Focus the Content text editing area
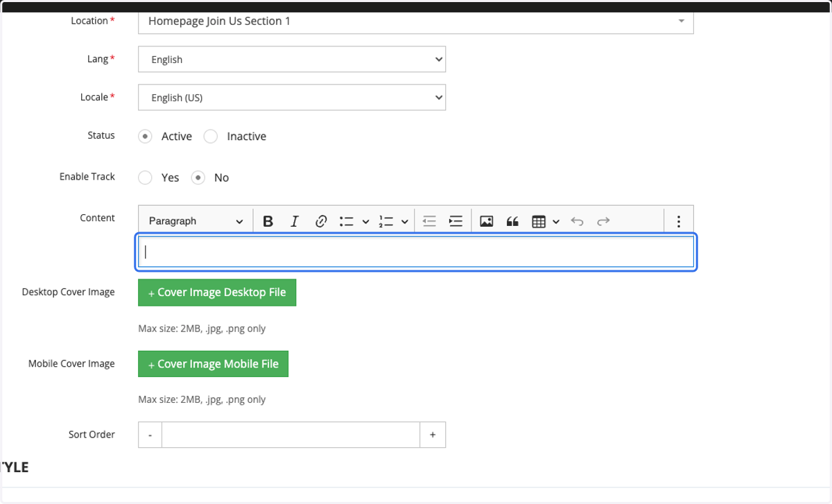 point(416,252)
